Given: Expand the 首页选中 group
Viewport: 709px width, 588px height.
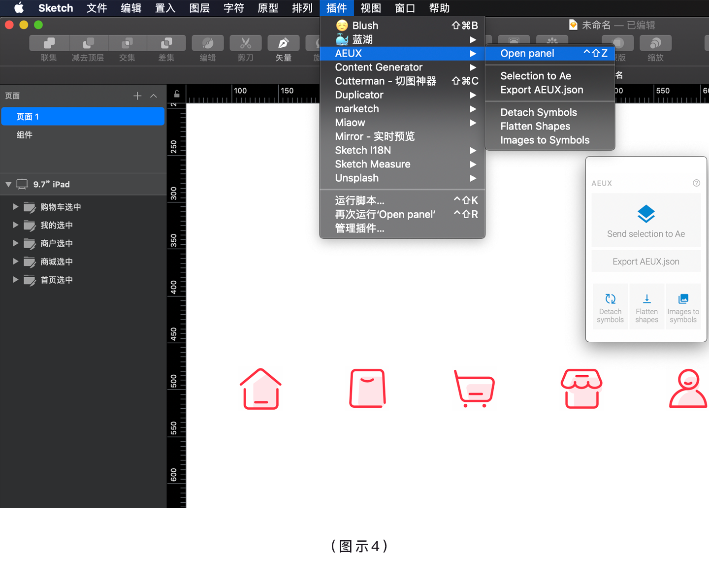Looking at the screenshot, I should coord(16,280).
